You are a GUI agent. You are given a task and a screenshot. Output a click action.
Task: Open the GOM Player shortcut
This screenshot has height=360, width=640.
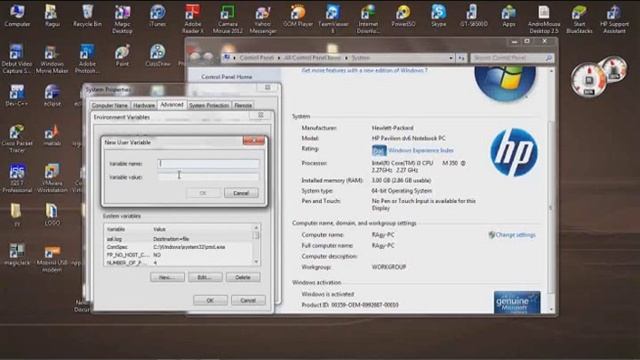pyautogui.click(x=298, y=16)
